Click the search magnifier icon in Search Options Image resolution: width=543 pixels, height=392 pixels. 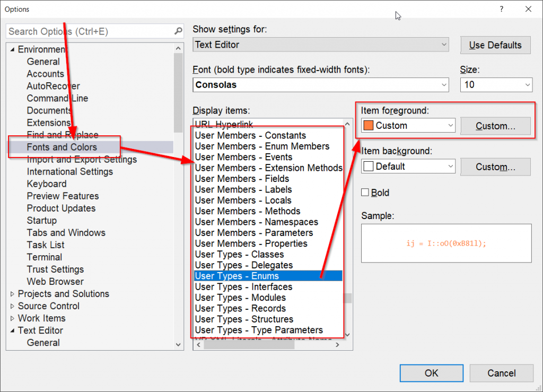coord(178,32)
